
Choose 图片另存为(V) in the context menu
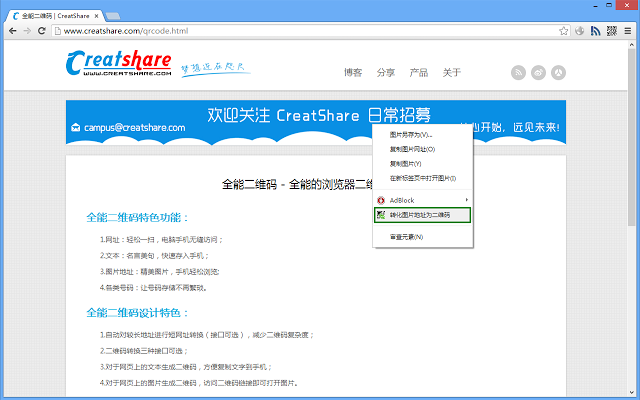pos(423,135)
